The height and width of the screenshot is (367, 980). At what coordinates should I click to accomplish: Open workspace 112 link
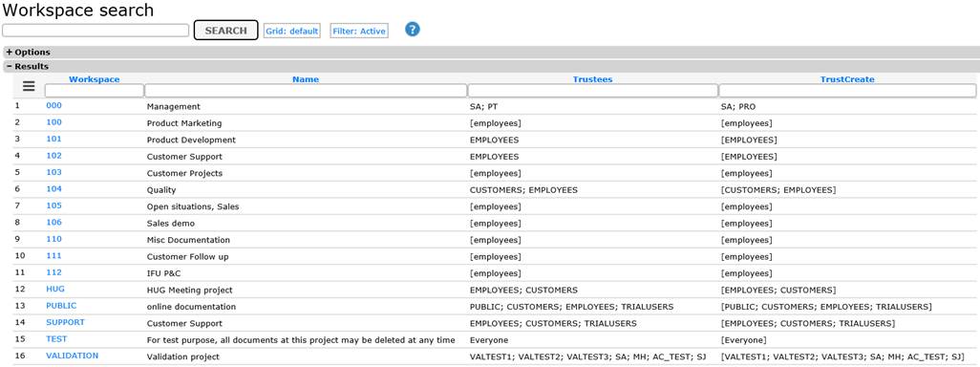click(53, 272)
